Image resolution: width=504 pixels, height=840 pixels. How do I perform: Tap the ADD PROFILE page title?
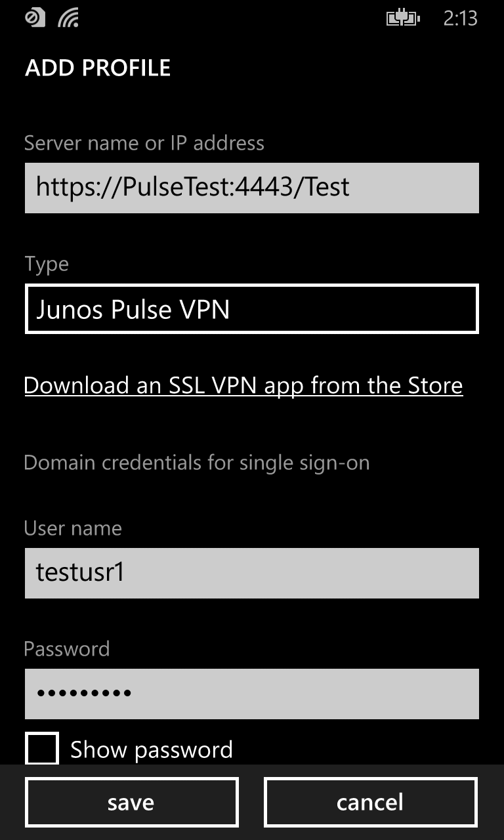pyautogui.click(x=98, y=68)
